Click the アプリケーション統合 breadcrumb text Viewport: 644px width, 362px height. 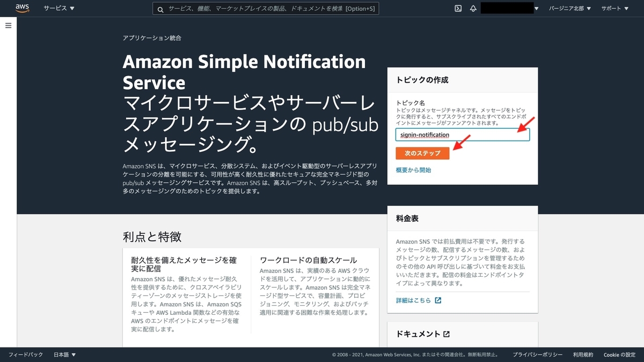(x=152, y=38)
